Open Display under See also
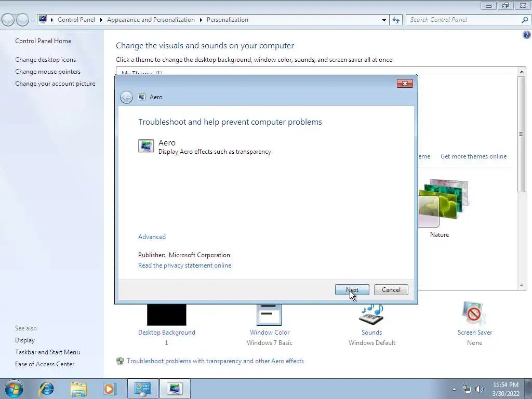This screenshot has width=532, height=399. coord(25,340)
